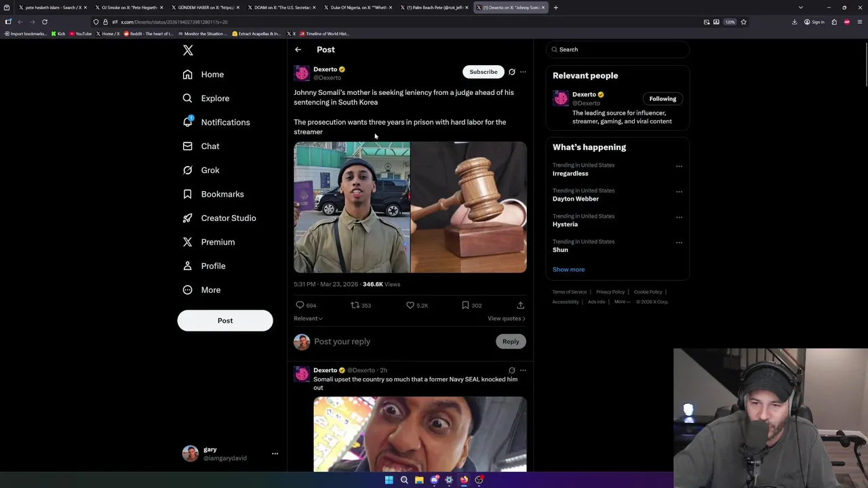Open the Johnny Somali photo in post

coord(352,207)
